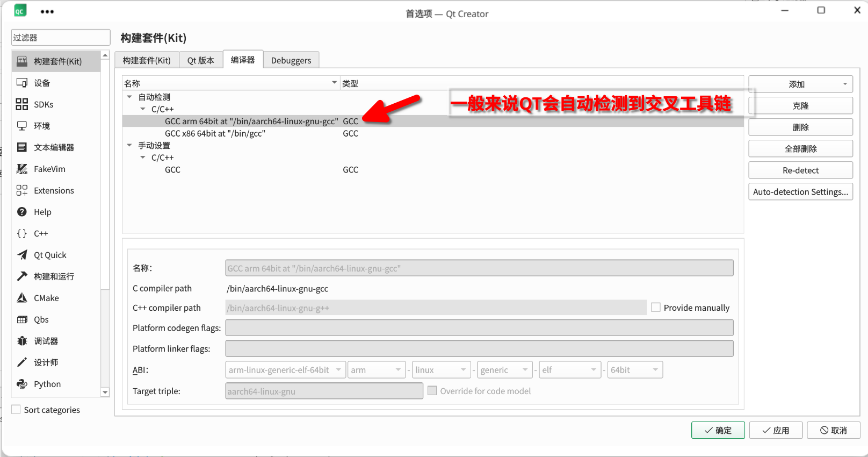The image size is (868, 457).
Task: Select the SDKs grid icon
Action: (22, 104)
